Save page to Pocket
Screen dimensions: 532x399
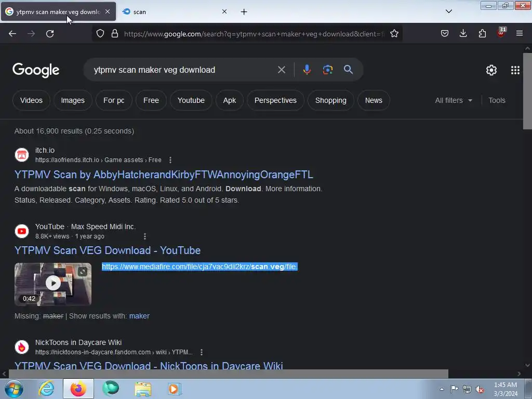pos(445,34)
